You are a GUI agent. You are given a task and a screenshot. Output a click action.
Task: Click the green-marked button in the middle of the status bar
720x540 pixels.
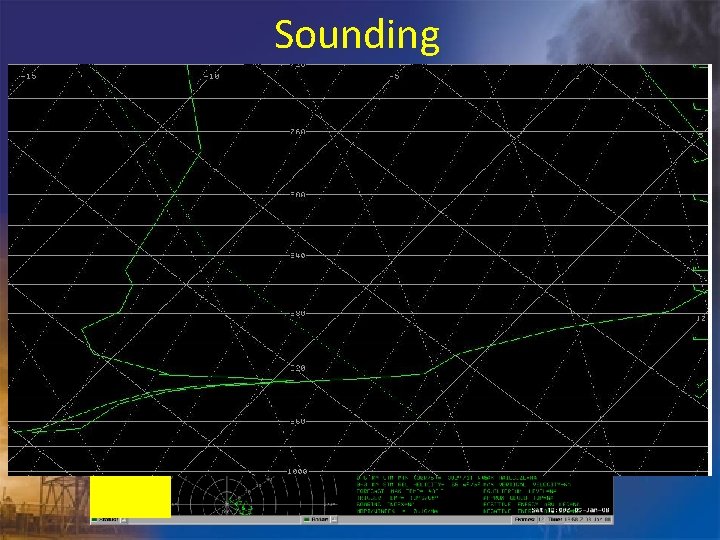click(316, 519)
